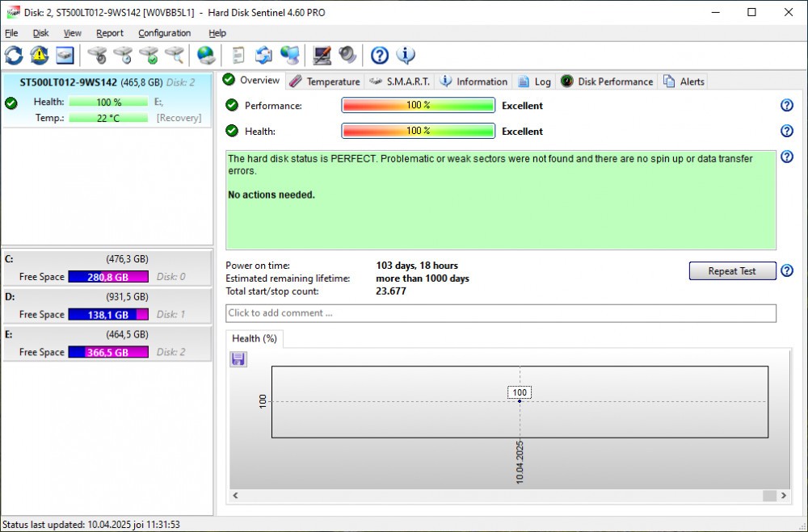Click the disk icon with magnifying glass
This screenshot has width=808, height=532.
pyautogui.click(x=175, y=55)
